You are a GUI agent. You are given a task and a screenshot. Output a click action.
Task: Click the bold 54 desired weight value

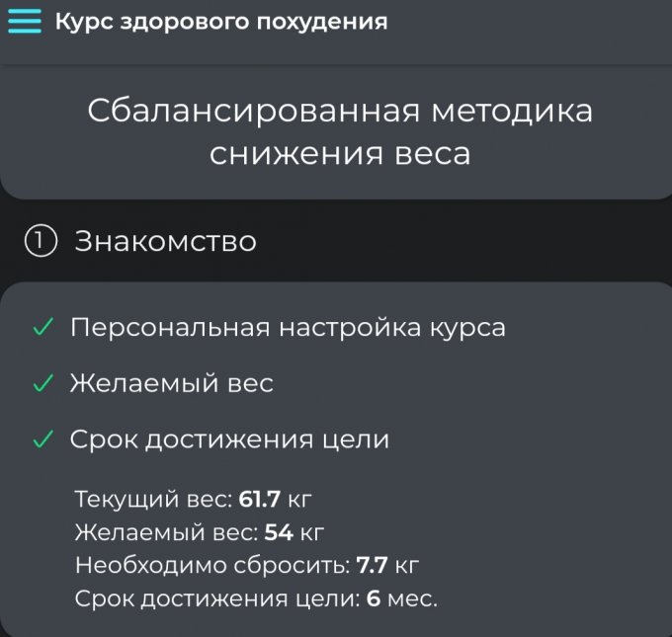(x=280, y=533)
